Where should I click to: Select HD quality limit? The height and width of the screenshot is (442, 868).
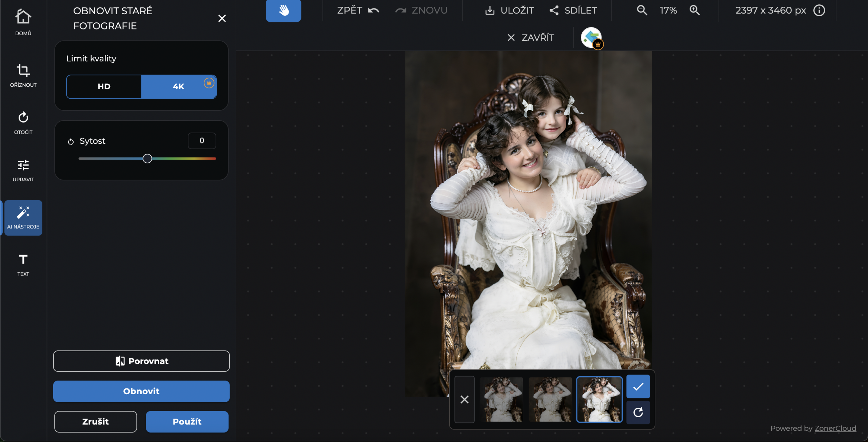point(104,87)
